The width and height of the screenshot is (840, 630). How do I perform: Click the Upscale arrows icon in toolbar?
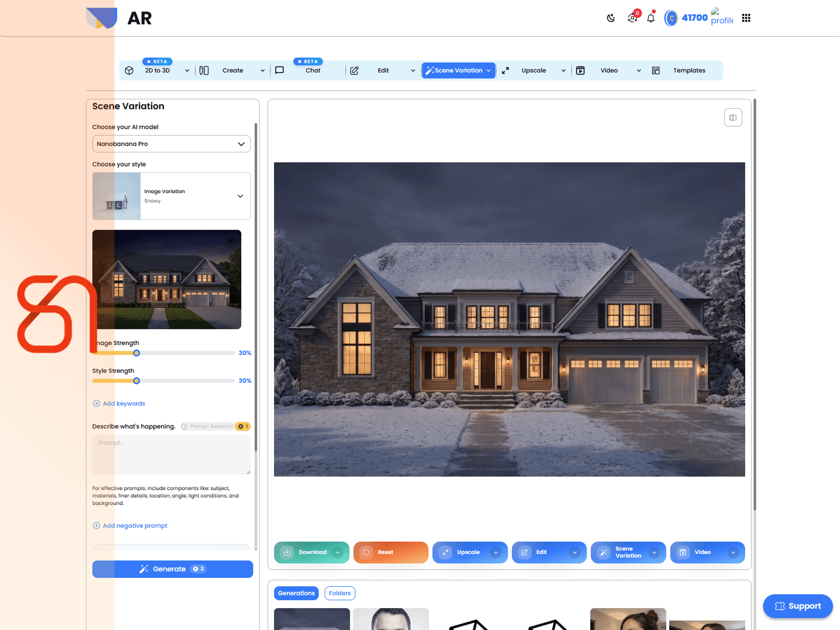click(x=505, y=71)
